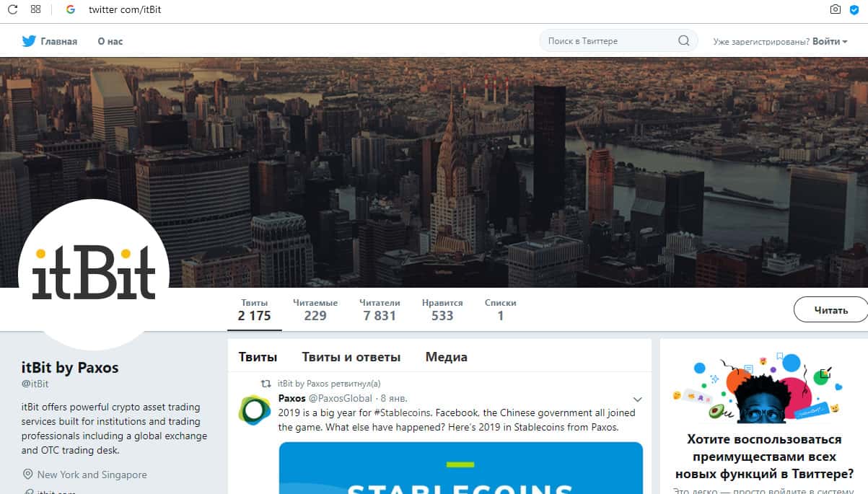This screenshot has height=494, width=868.
Task: Click the camera snapshot icon in address bar
Action: 835,9
